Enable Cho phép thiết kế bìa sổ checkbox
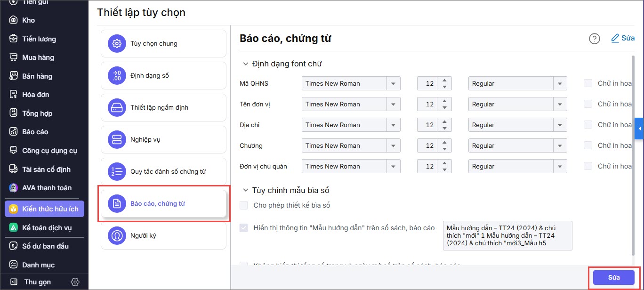This screenshot has width=644, height=290. 244,205
